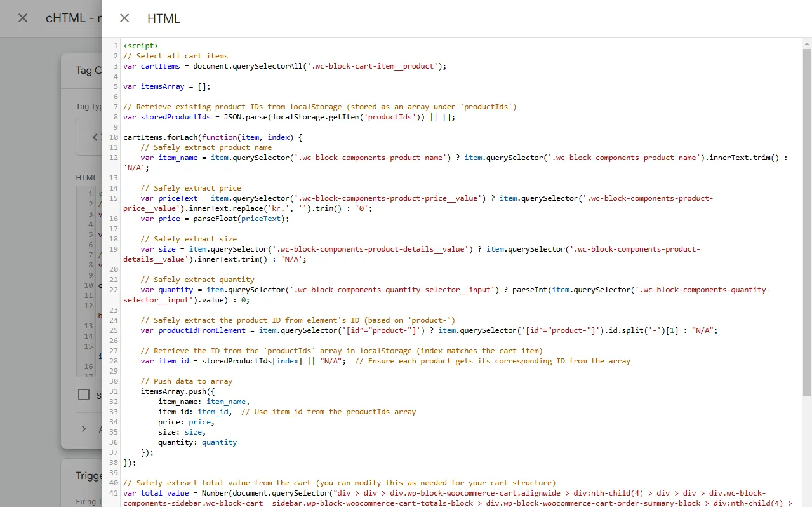Click line number 28 in the gutter
The image size is (812, 507).
114,361
